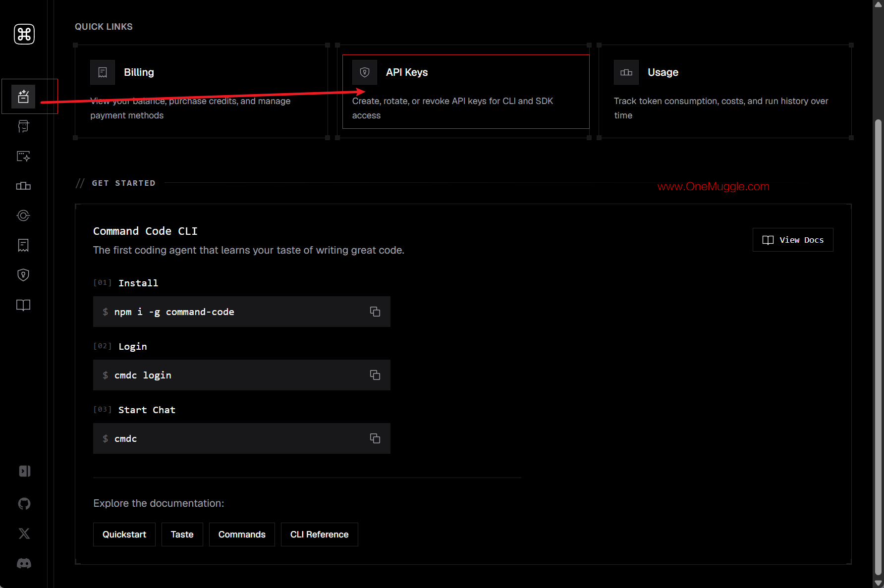The image size is (884, 588).
Task: Click the 'QUICK LINKS' heading
Action: (104, 27)
